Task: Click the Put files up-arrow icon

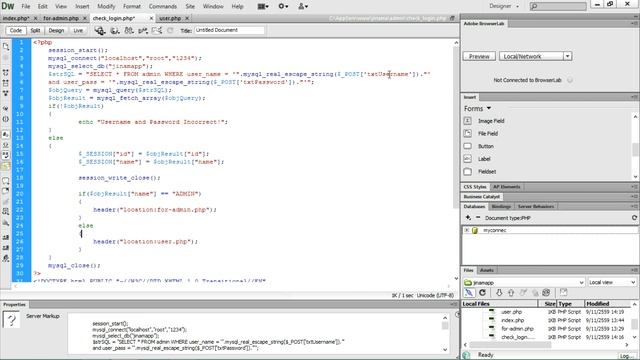Action: coord(511,293)
